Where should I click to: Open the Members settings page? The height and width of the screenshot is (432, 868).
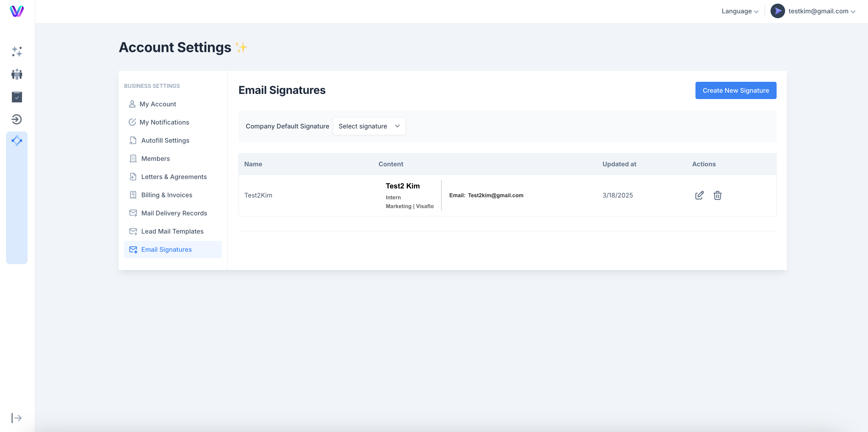pyautogui.click(x=173, y=158)
